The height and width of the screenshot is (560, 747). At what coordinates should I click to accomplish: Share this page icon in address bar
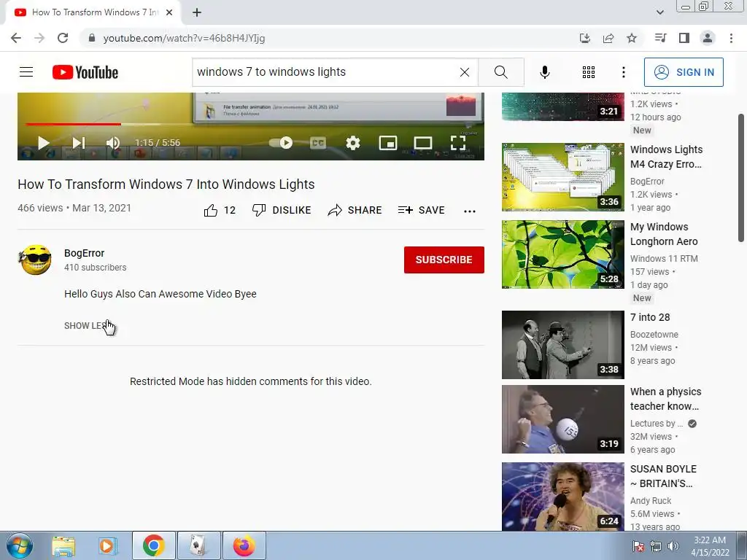tap(608, 38)
